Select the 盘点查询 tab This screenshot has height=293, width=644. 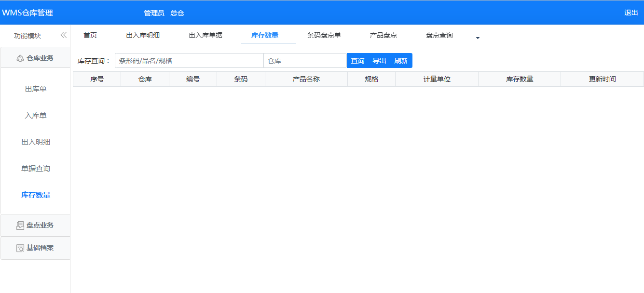click(439, 35)
